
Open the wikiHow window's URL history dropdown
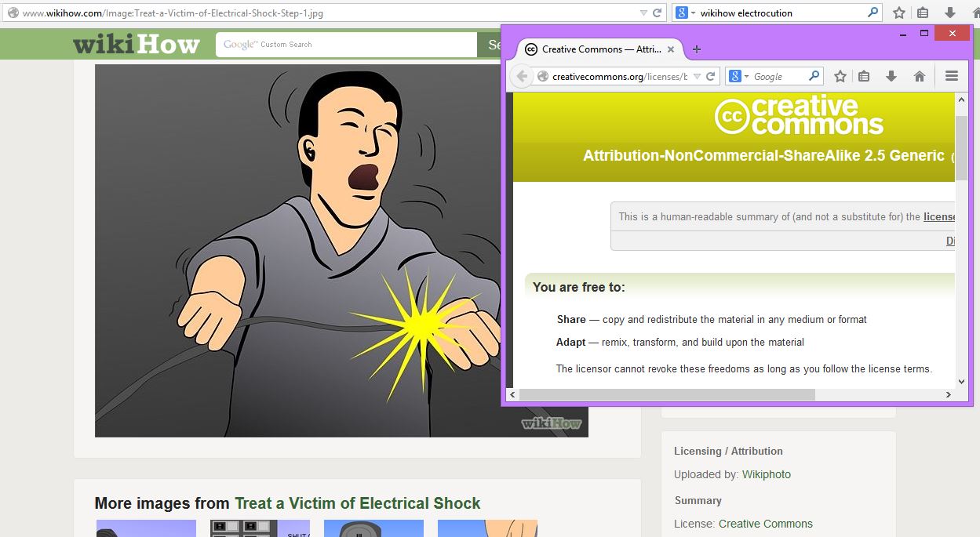644,13
